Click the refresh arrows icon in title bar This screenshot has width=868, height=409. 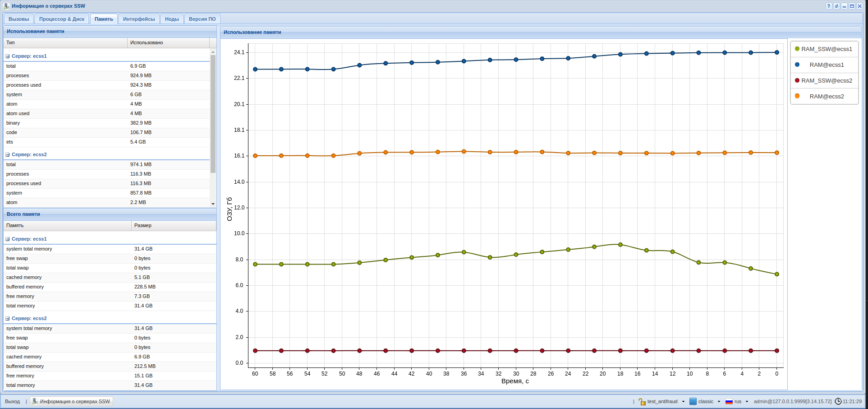click(836, 6)
